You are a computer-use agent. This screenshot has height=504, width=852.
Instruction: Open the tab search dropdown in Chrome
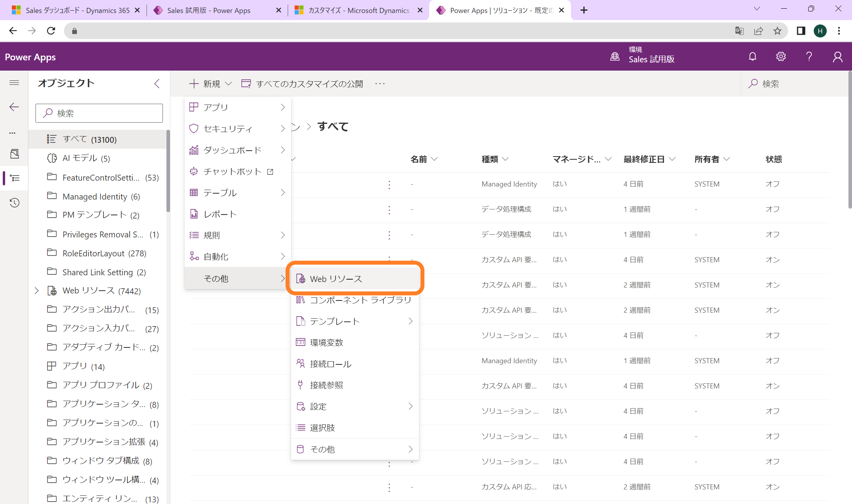(x=757, y=9)
